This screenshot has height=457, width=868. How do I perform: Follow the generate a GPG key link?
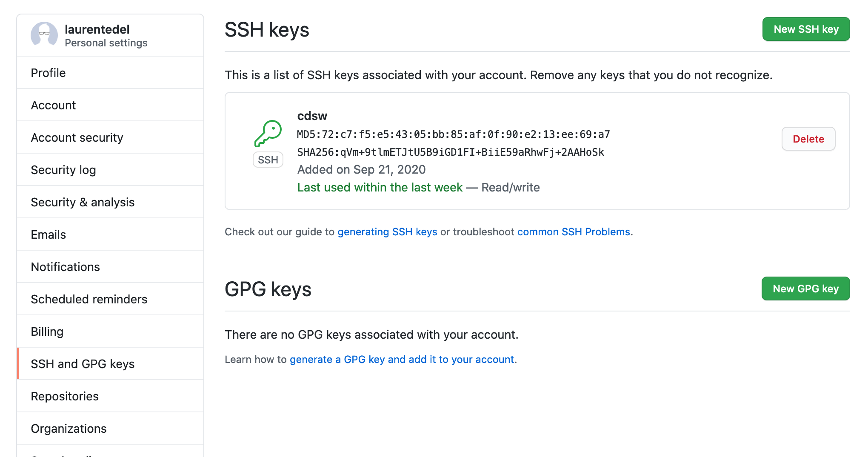click(402, 359)
